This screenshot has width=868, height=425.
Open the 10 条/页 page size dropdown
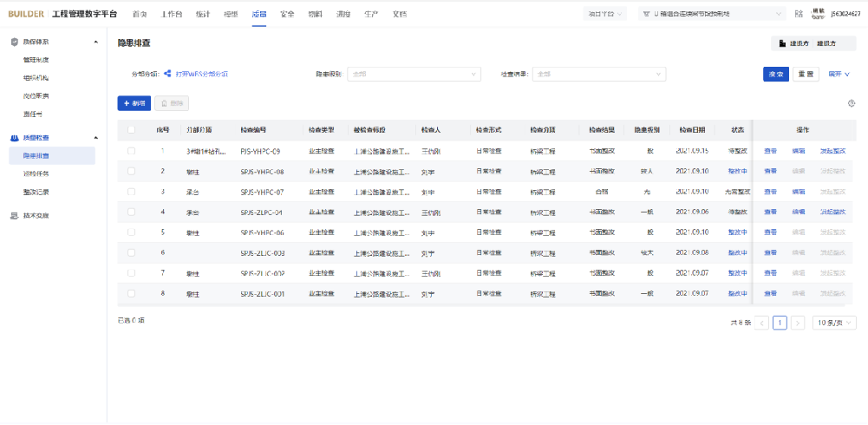tap(834, 323)
